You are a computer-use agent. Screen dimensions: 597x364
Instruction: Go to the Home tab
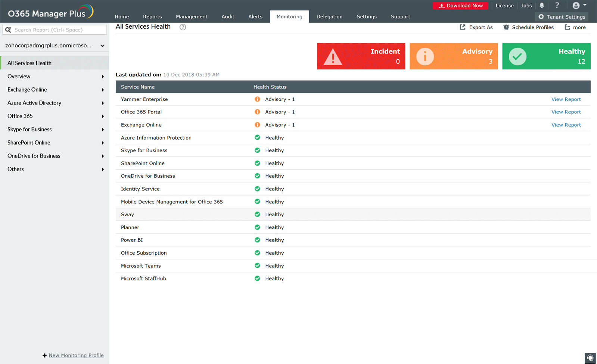click(x=122, y=16)
